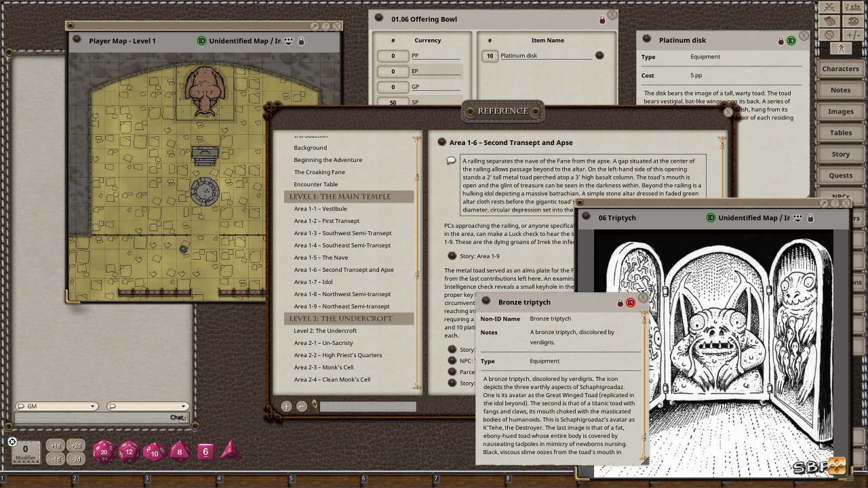868x488 pixels.
Task: Select the pointer/arrow mode icon below the toolbar
Action: pos(841,48)
